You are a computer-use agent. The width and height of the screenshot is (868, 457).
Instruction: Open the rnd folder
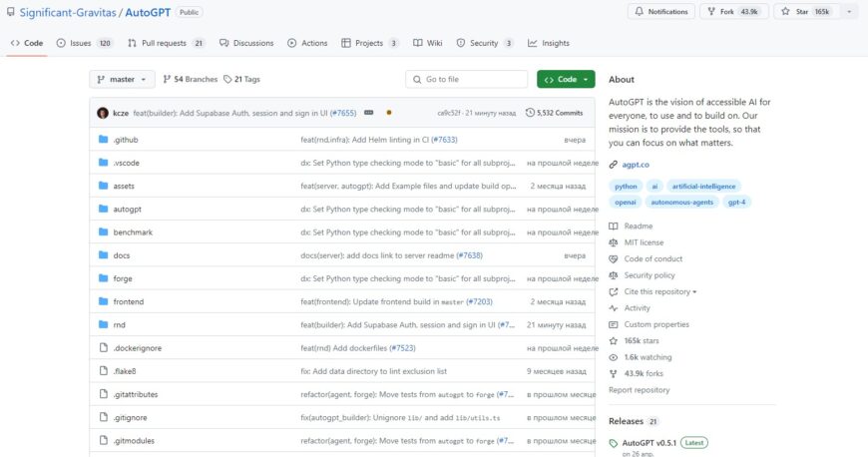click(120, 324)
